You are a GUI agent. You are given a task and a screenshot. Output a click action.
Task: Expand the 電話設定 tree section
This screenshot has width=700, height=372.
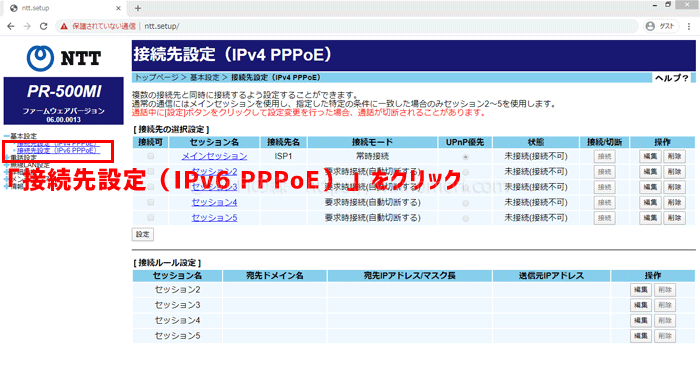tap(7, 157)
